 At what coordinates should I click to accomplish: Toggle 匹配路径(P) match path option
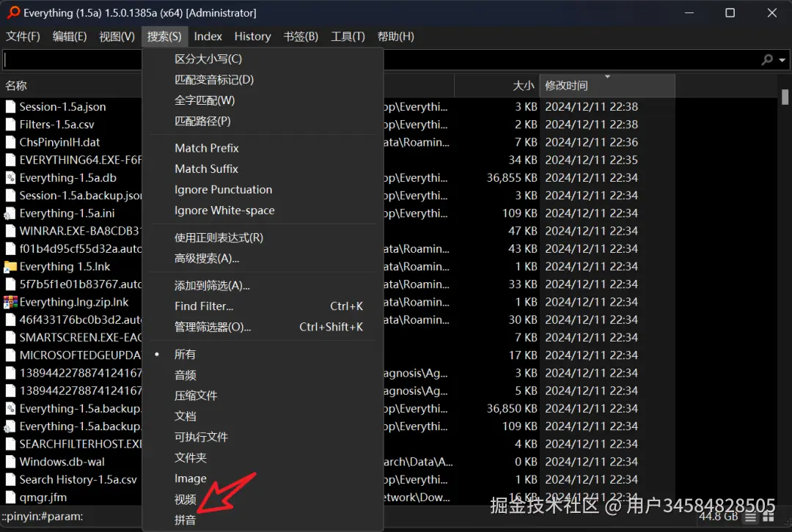263,121
